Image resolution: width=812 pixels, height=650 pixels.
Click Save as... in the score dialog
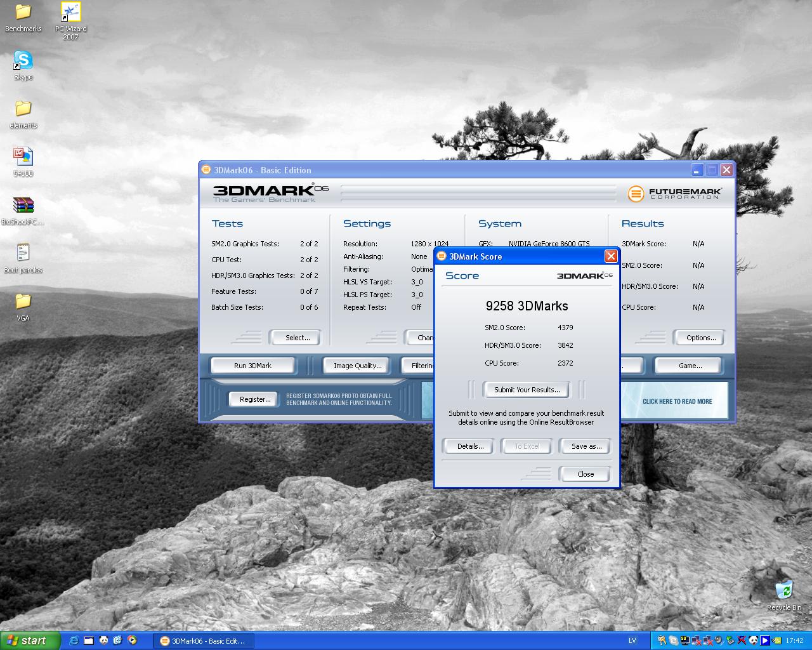tap(586, 446)
